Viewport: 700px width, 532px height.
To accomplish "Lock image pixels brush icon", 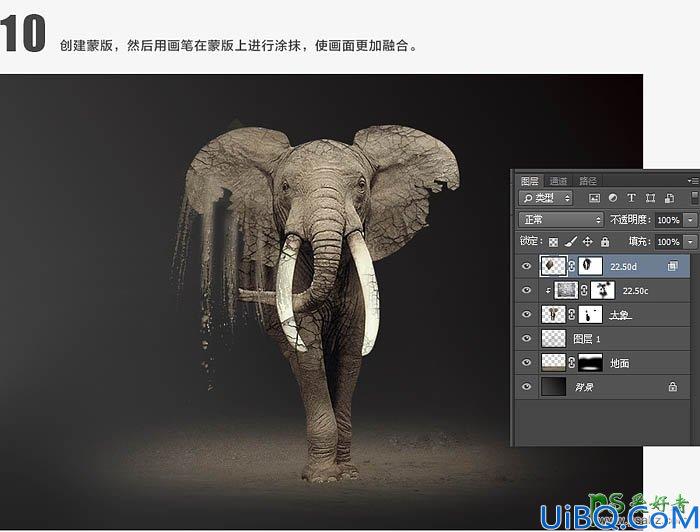I will pyautogui.click(x=571, y=242).
